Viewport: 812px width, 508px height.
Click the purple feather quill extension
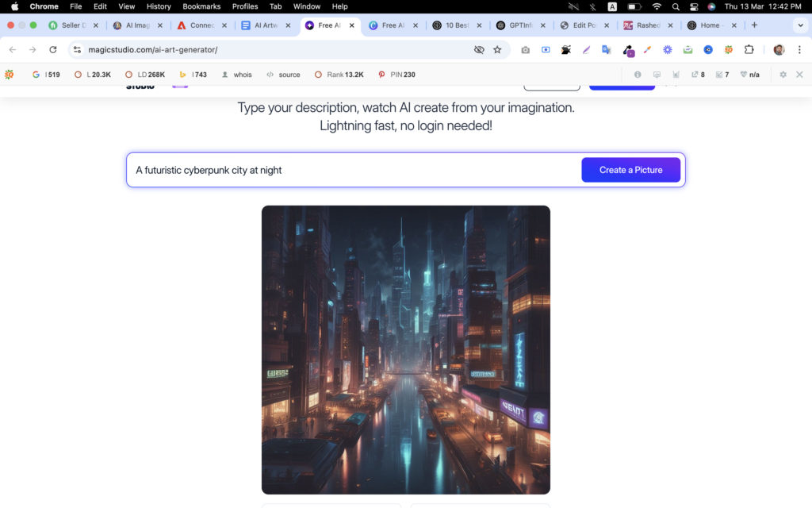coord(586,50)
